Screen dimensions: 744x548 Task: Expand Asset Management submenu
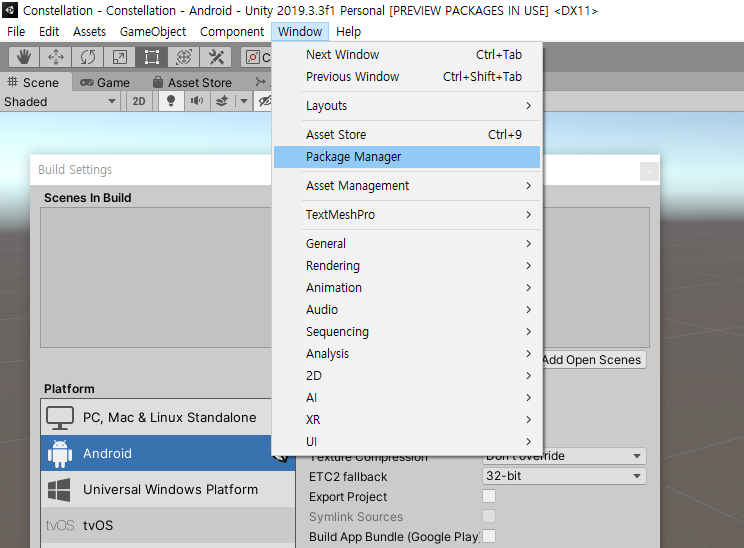(x=407, y=186)
